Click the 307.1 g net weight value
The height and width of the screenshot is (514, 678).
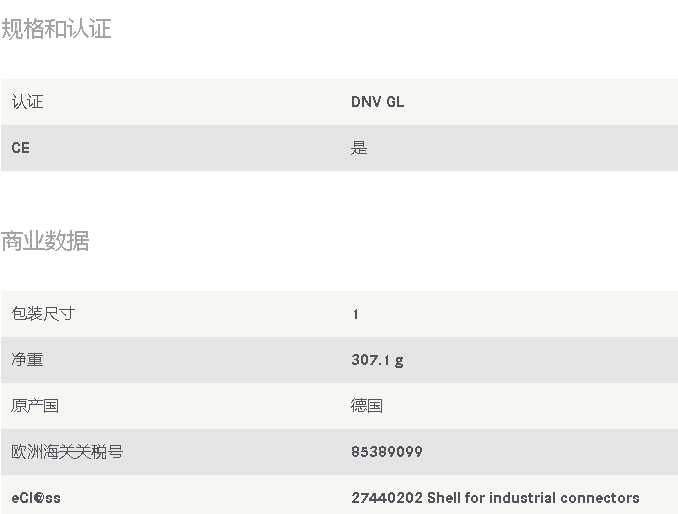point(377,360)
